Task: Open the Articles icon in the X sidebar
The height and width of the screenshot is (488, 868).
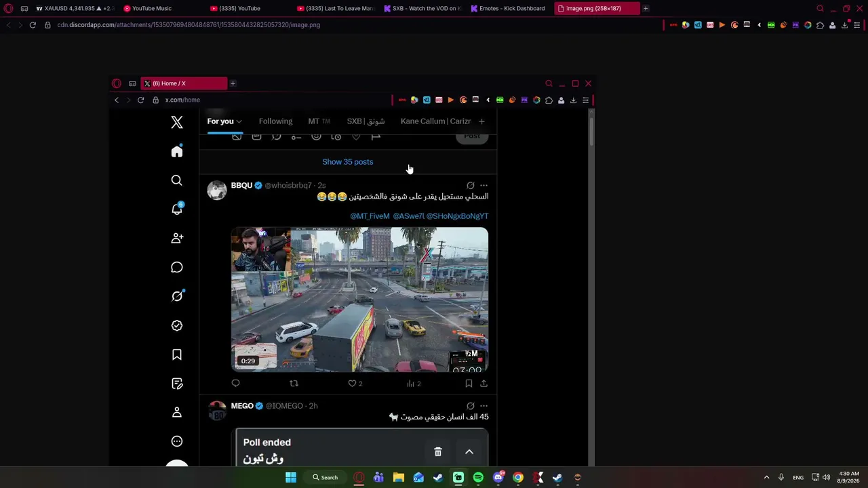Action: (x=177, y=384)
